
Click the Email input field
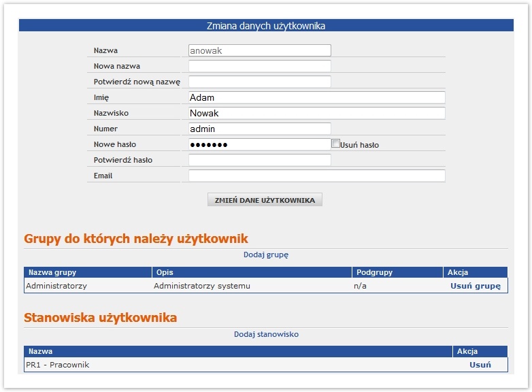[316, 176]
